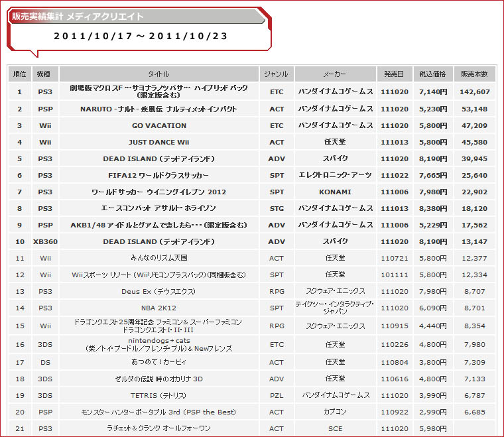Click the sales figure 13,147

[x=474, y=241]
